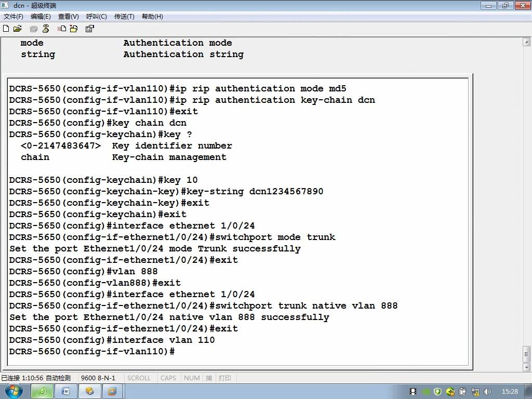
Task: Click the 'key chain dcn' command line
Action: tap(98, 123)
